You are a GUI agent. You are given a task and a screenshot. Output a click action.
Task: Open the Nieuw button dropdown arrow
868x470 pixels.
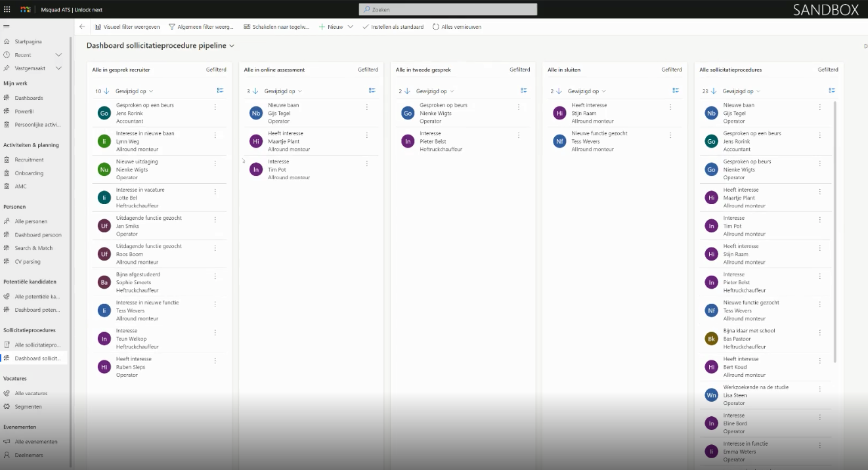point(351,27)
